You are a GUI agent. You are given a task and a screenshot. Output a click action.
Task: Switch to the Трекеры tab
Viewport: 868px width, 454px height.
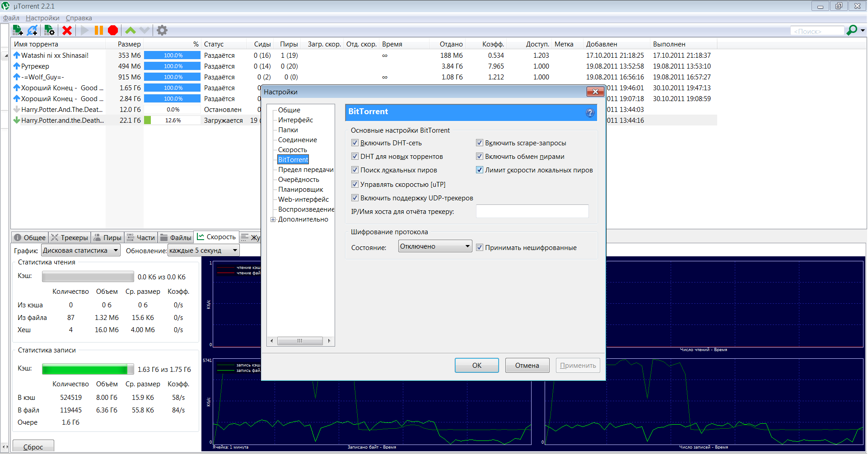[70, 237]
